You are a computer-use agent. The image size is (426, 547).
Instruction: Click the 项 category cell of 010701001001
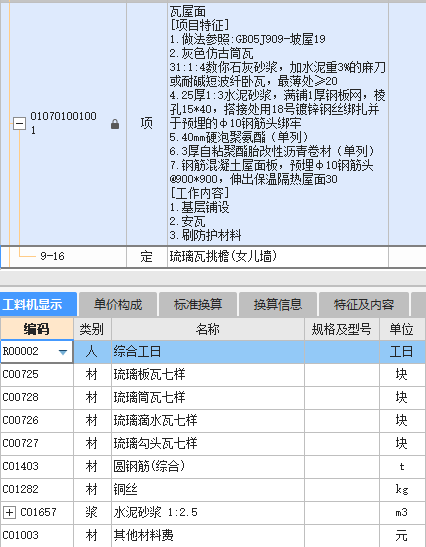[x=147, y=123]
